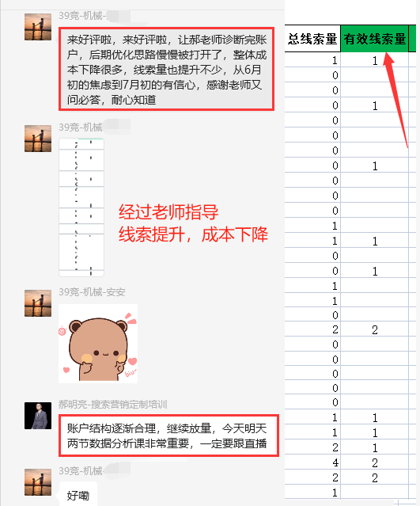
Task: Click the message about 账户结构逐渐合理
Action: pyautogui.click(x=168, y=436)
